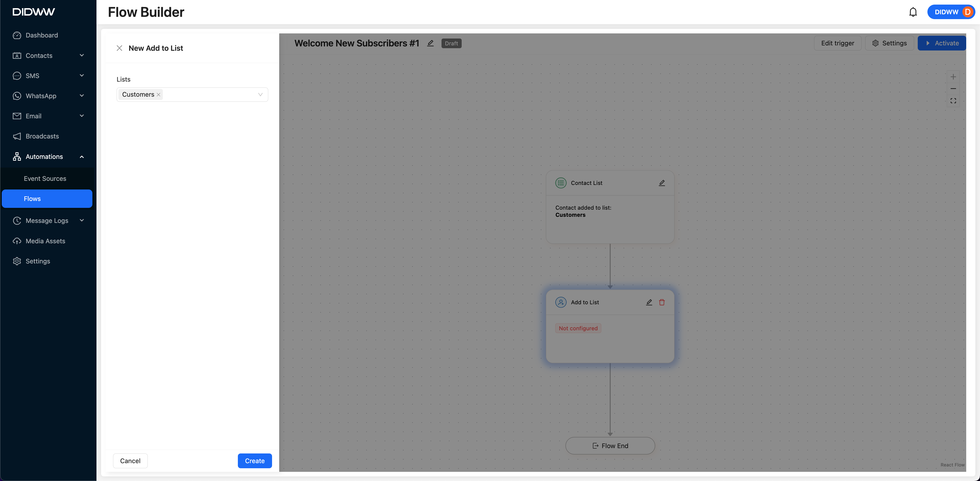
Task: Open Event Sources in the sidebar
Action: 45,179
